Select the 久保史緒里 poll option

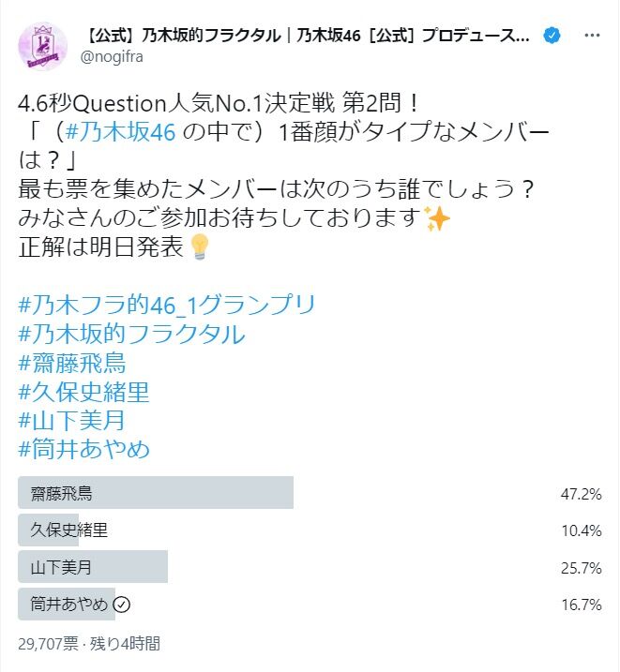coord(69,530)
